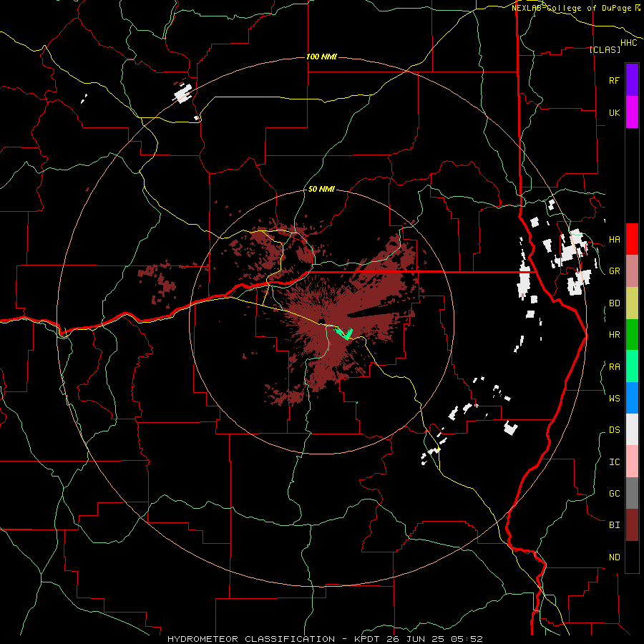
Task: Select the yellow BD legend swatch
Action: pyautogui.click(x=632, y=303)
